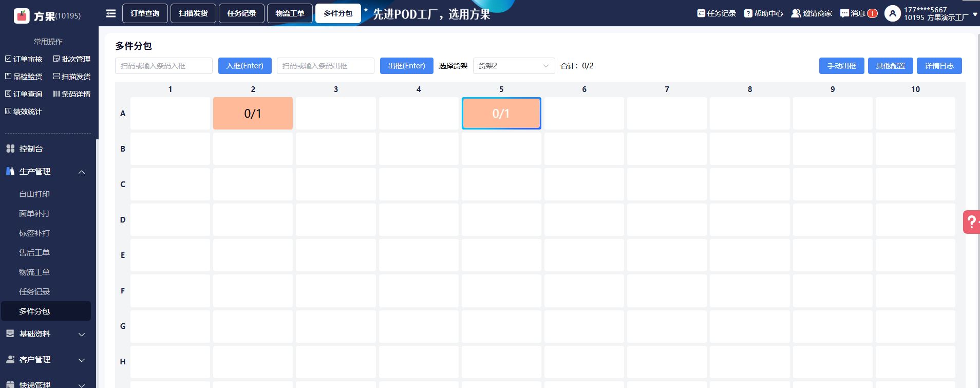Click the 多件分包 page heading
The width and height of the screenshot is (980, 388).
(x=134, y=46)
